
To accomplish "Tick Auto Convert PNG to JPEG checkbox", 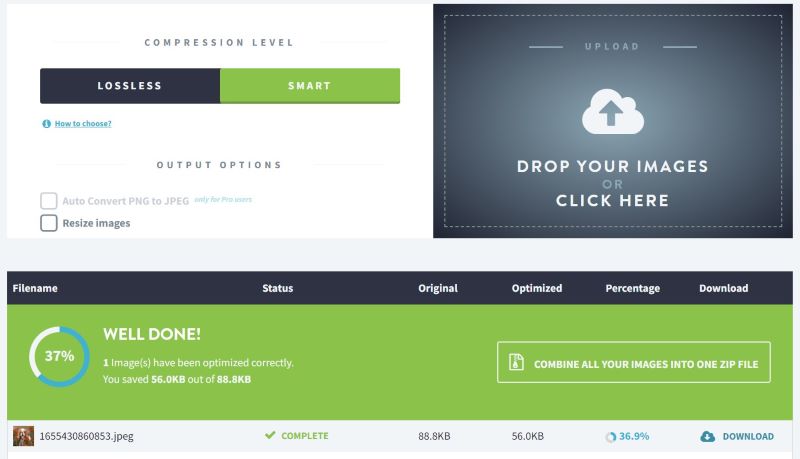I will 49,200.
